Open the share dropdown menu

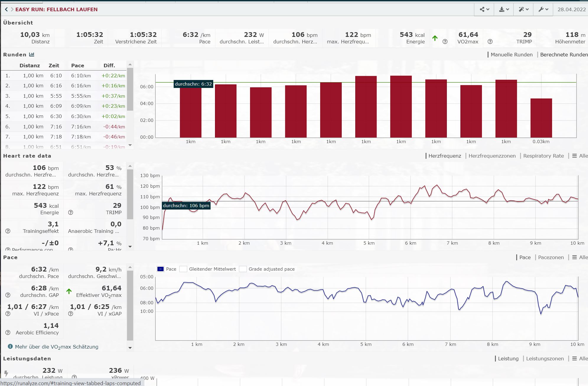tap(484, 9)
